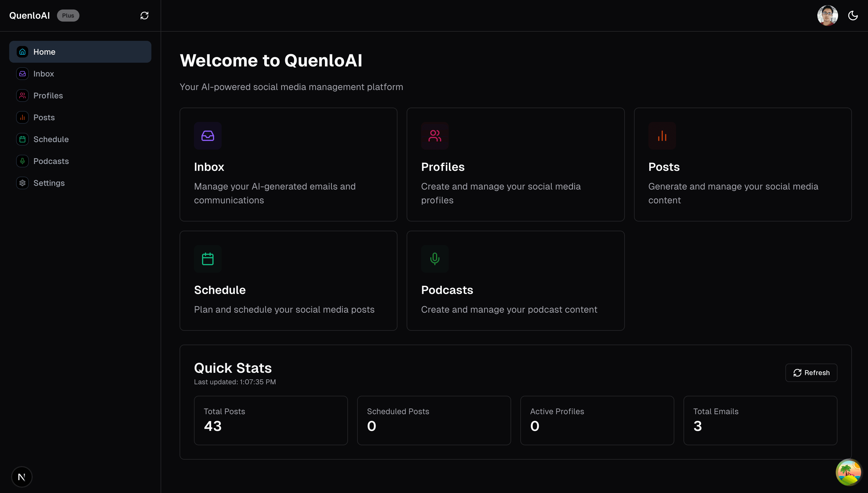Click the Posts bar-chart icon in the sidebar

pos(22,117)
